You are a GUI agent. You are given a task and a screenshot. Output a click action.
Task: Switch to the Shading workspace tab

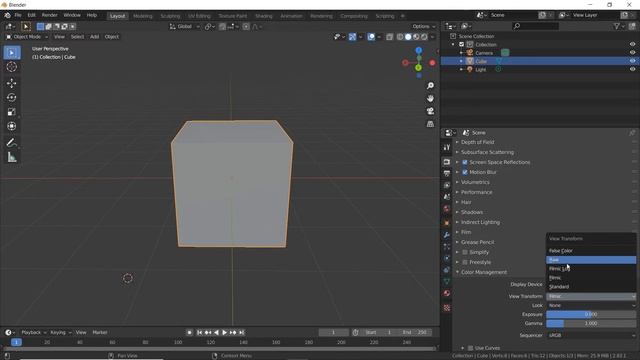point(264,16)
